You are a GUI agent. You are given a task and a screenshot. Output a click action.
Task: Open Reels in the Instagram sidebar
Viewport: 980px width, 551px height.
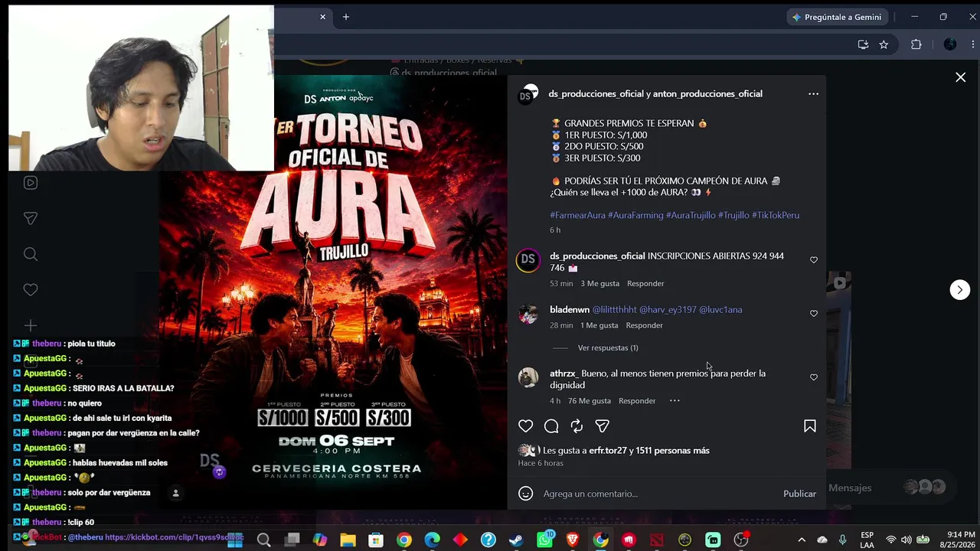pos(31,183)
